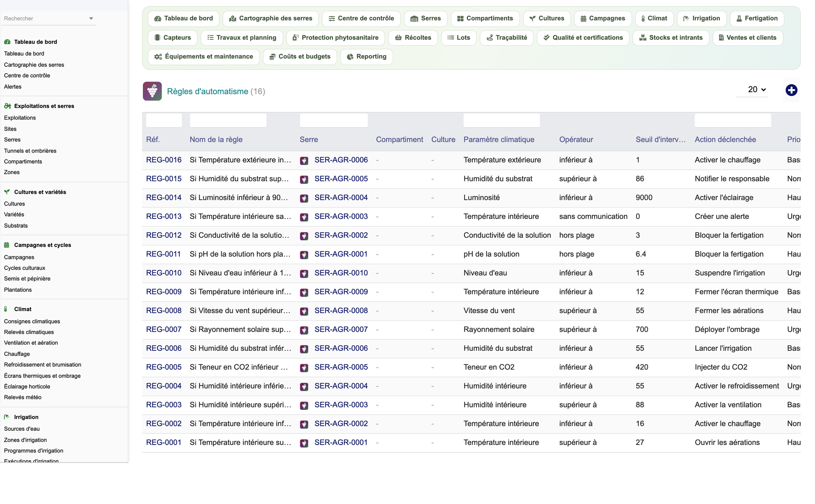Open the Reporting tab
This screenshot has width=815, height=504.
point(366,57)
